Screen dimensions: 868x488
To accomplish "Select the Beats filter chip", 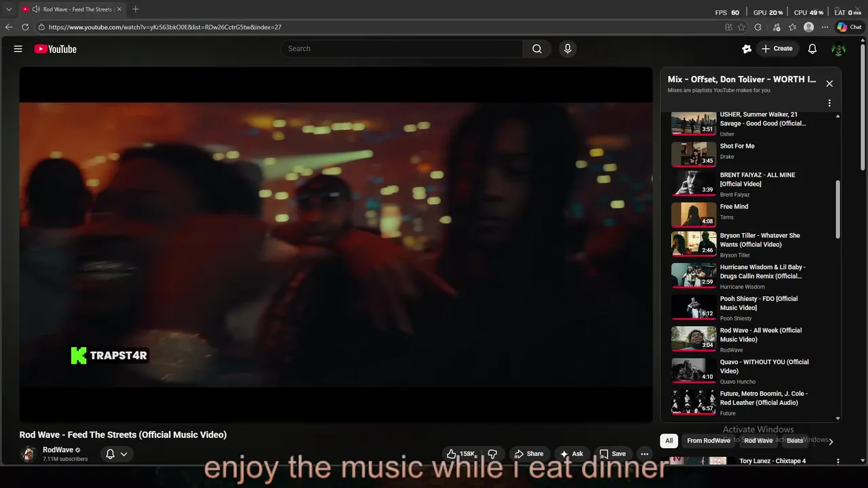I will (x=795, y=441).
